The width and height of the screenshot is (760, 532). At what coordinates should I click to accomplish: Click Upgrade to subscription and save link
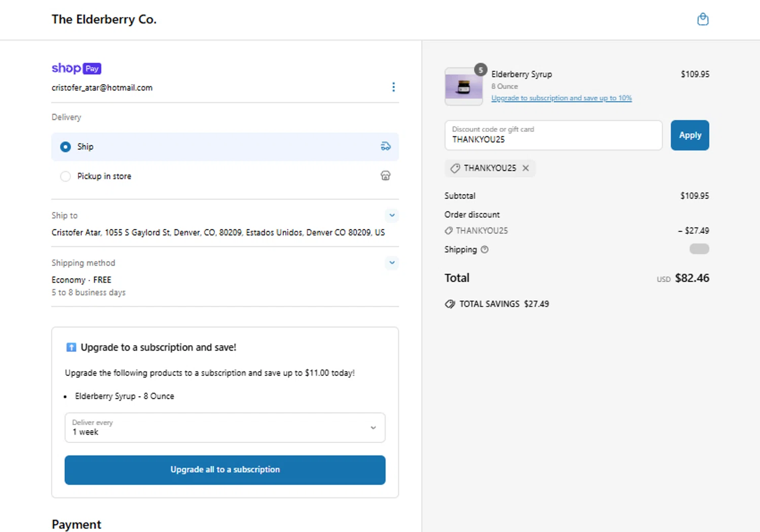(x=561, y=98)
